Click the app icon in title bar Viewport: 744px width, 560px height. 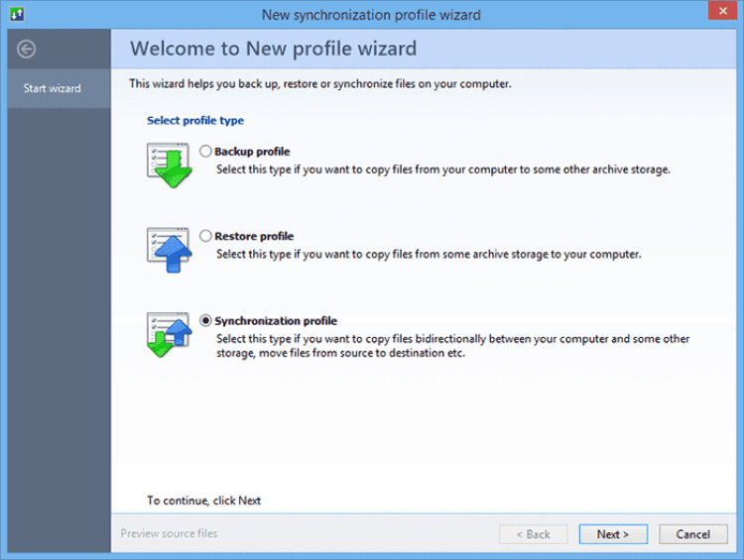(17, 14)
